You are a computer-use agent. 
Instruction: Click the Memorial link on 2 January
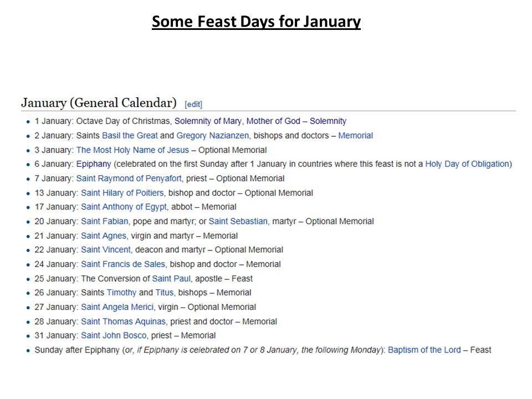(355, 136)
